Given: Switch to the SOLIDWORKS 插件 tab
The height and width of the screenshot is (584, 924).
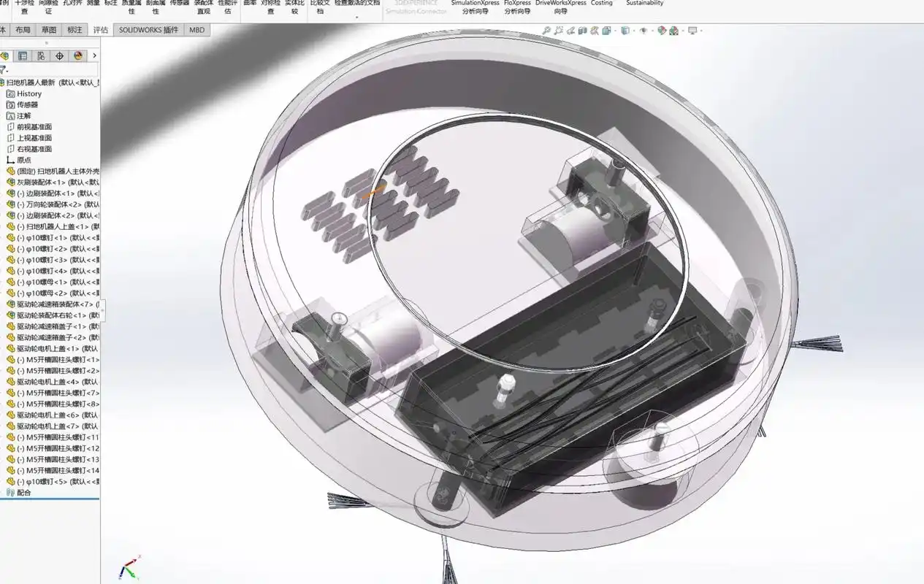Looking at the screenshot, I should coord(148,30).
